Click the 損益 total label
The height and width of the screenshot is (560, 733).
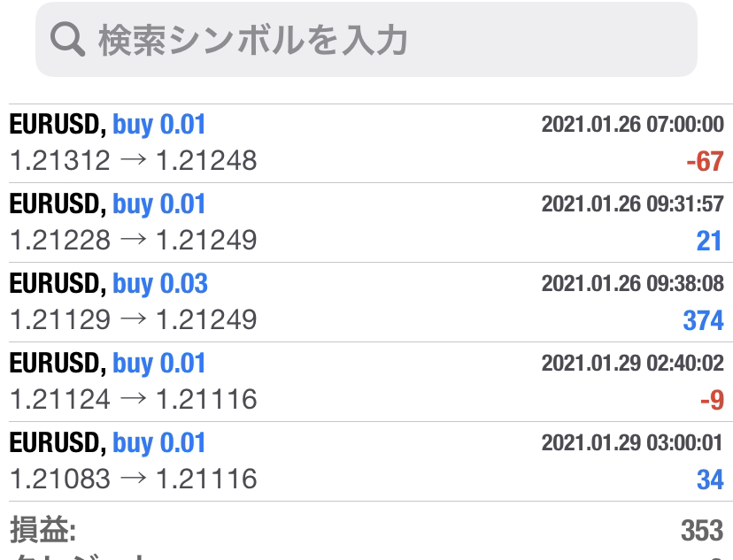click(x=43, y=530)
